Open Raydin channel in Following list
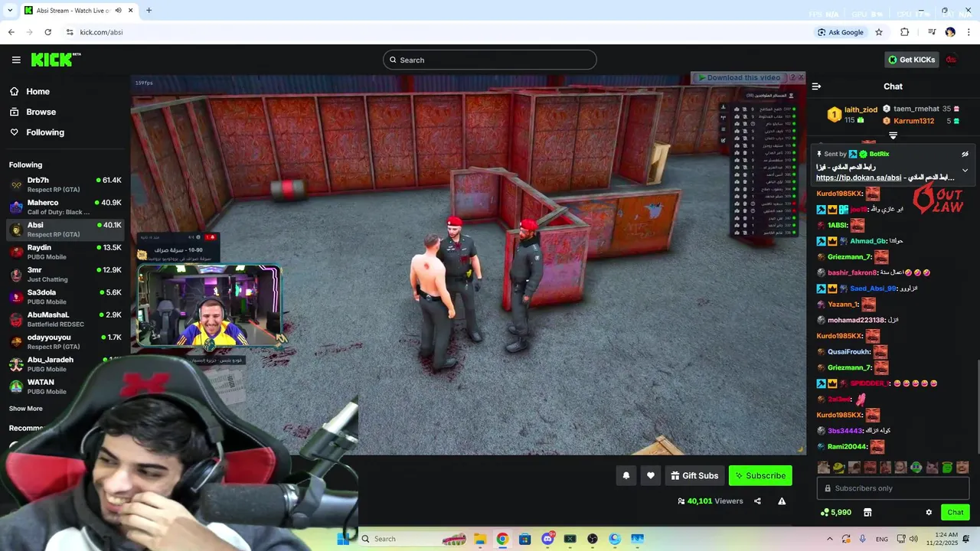 [65, 252]
